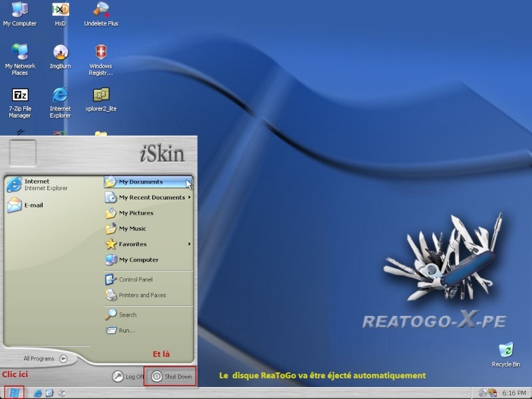
Task: Open My Pictures in Start menu
Action: [x=148, y=213]
